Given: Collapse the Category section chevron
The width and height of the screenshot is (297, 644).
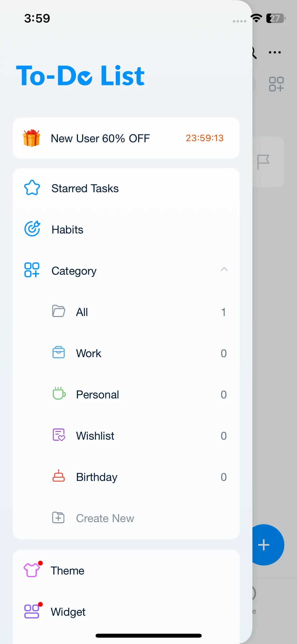Looking at the screenshot, I should point(224,269).
